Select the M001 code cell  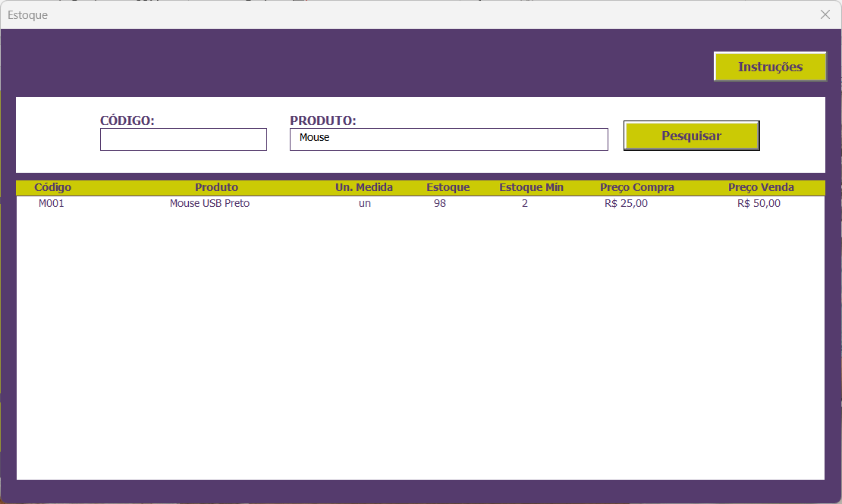tap(52, 203)
